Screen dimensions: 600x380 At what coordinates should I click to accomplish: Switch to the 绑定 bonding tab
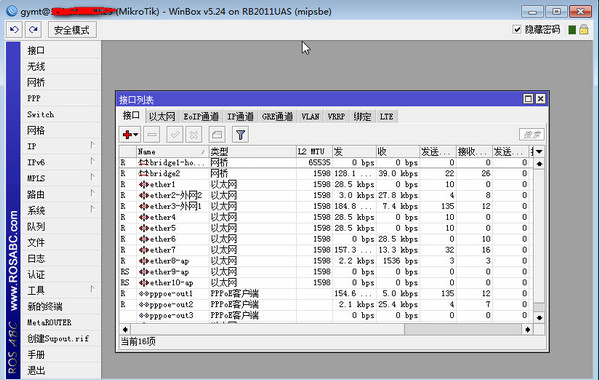362,117
